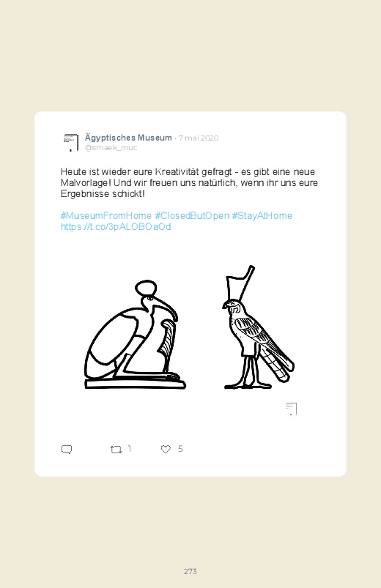The height and width of the screenshot is (588, 381).
Task: Open the Ägyptisches Museum profile avatar
Action: [x=71, y=143]
